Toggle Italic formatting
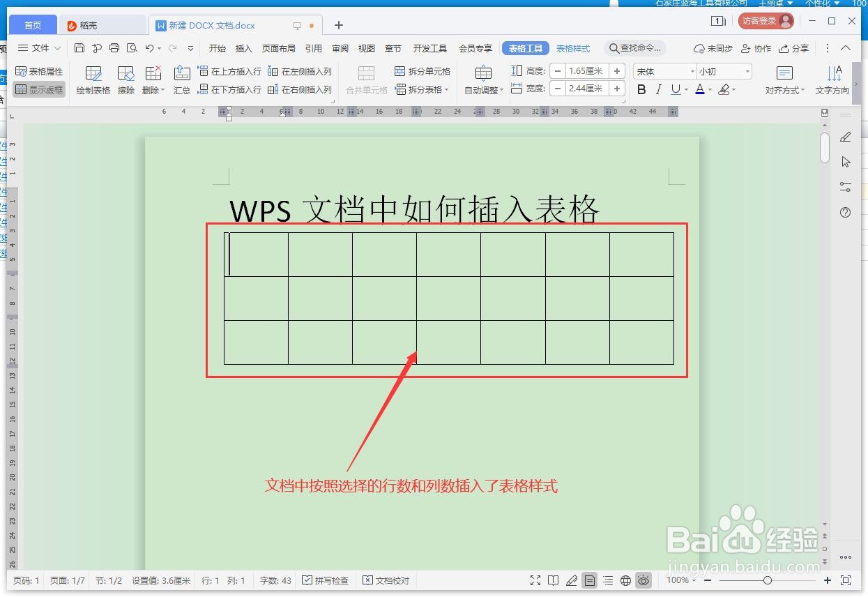This screenshot has width=868, height=597. click(658, 89)
